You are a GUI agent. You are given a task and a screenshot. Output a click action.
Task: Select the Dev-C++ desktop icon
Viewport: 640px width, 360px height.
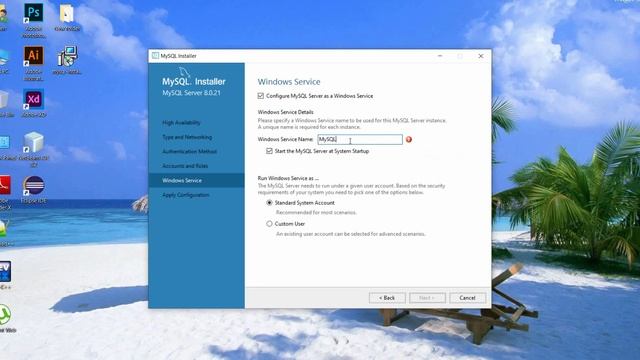pyautogui.click(x=5, y=275)
